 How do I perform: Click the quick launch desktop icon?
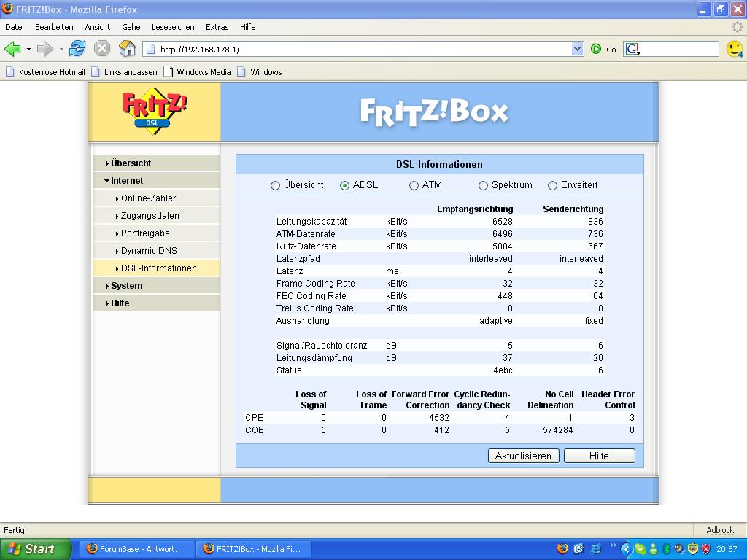578,549
